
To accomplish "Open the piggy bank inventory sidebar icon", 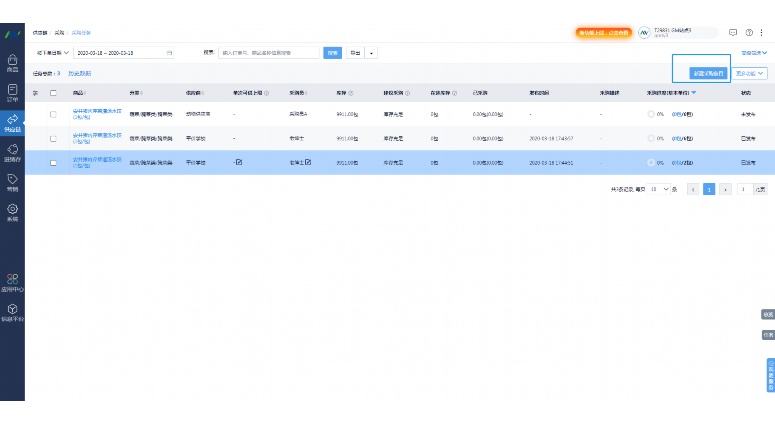I will pyautogui.click(x=12, y=149).
